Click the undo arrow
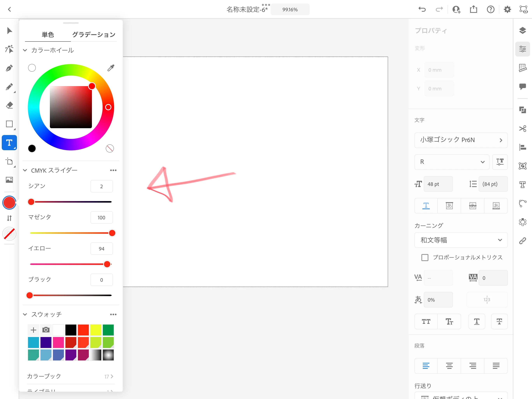Screen dimensions: 532x399 pos(422,9)
